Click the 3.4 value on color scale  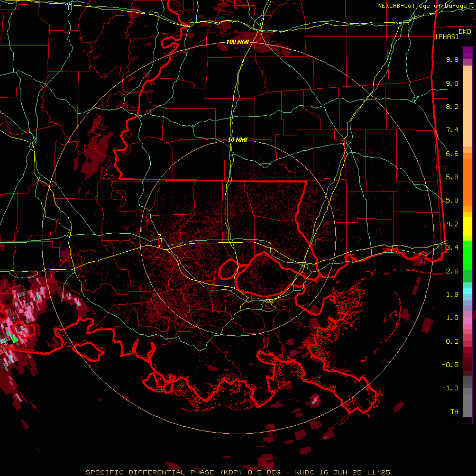[452, 247]
